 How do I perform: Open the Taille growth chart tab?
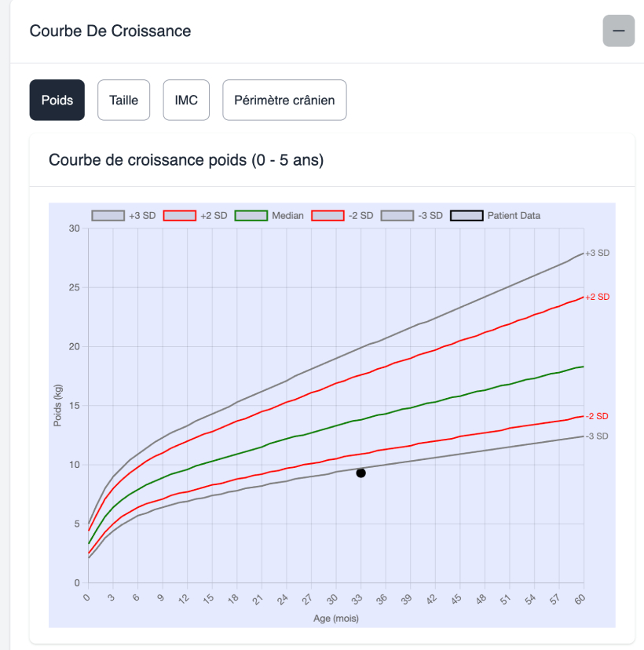tap(123, 100)
